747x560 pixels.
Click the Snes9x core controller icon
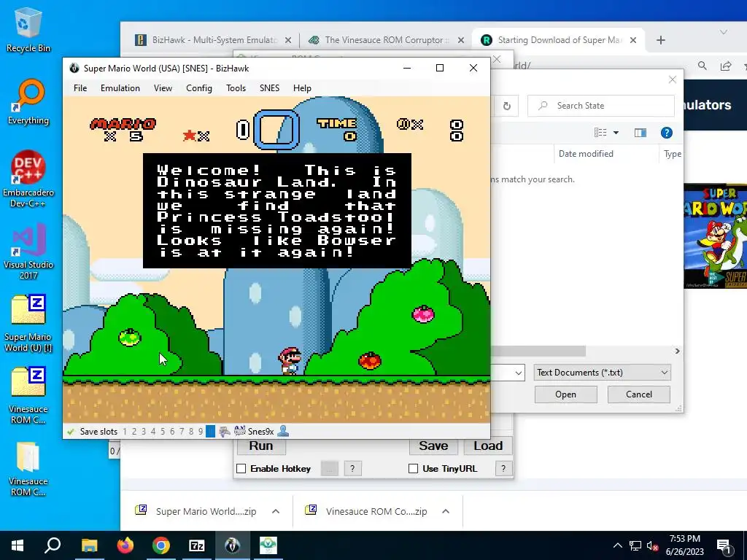pyautogui.click(x=240, y=431)
